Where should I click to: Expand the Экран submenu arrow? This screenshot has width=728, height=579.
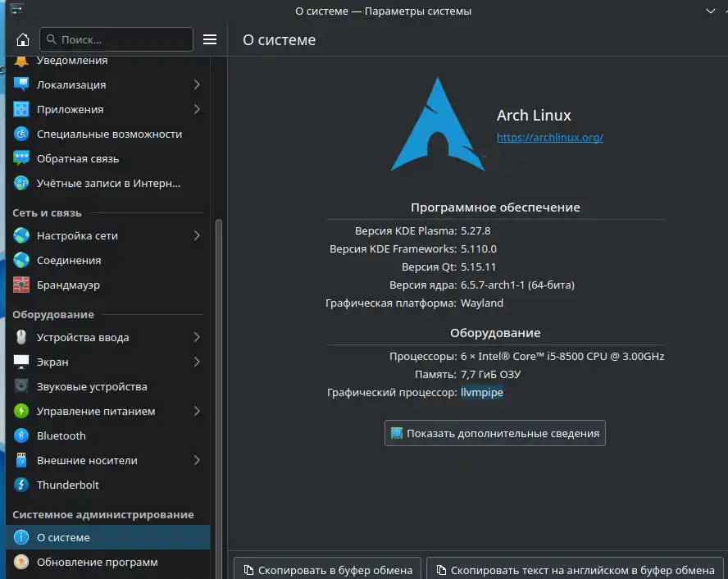[x=197, y=362]
